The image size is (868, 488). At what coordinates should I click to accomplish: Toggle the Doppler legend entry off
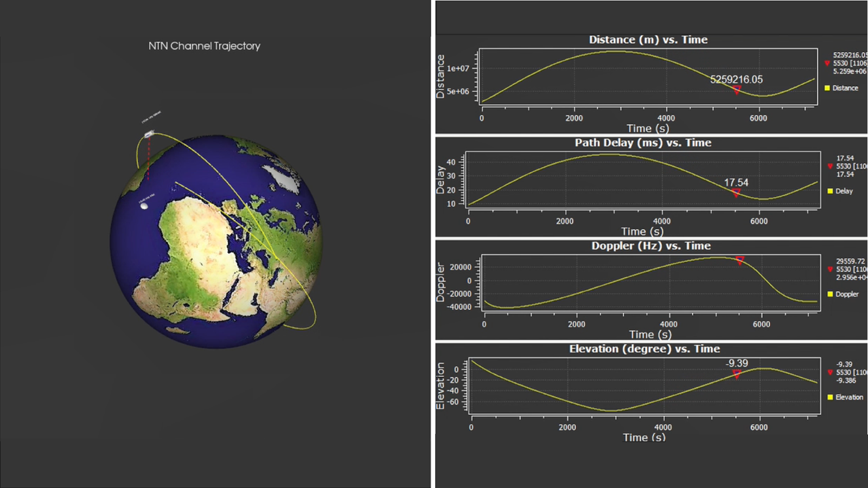click(829, 294)
